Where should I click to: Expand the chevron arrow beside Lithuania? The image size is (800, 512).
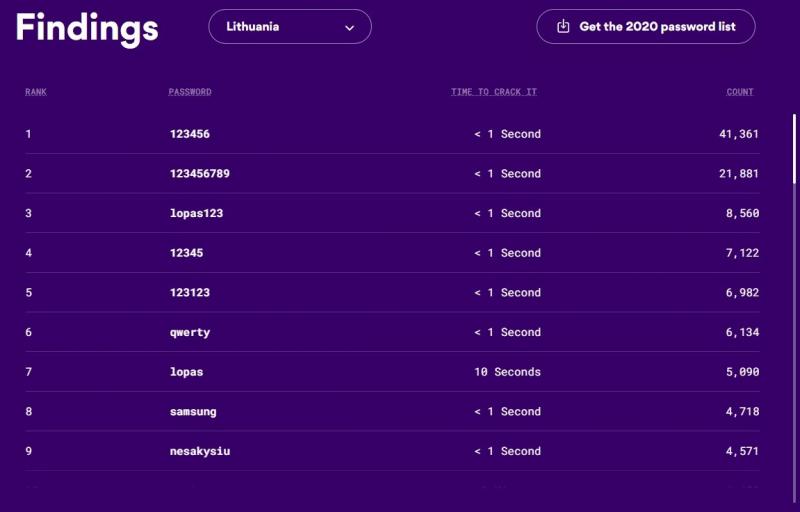pyautogui.click(x=349, y=28)
